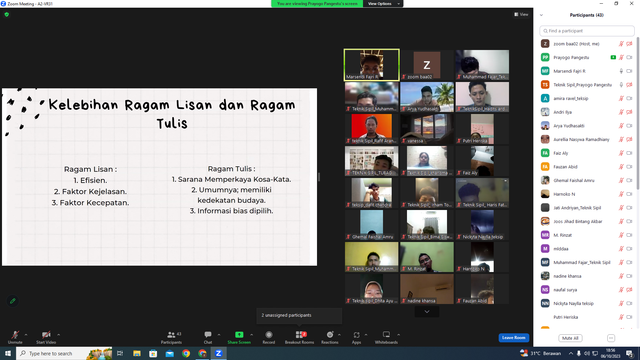Click the Find a participant search field
Viewport: 640px width, 360px height.
pos(587,31)
